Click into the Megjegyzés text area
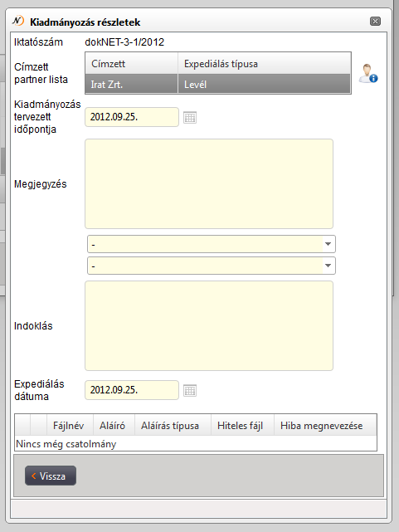Viewport: 399px width, 532px height. (x=209, y=184)
